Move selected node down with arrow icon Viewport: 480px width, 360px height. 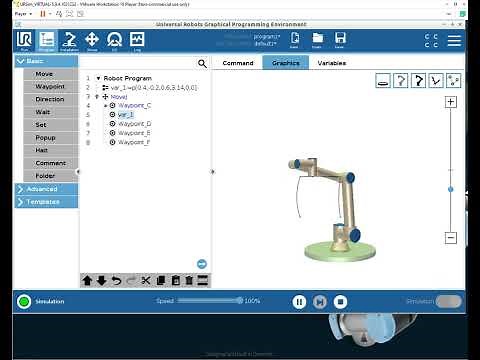102,281
